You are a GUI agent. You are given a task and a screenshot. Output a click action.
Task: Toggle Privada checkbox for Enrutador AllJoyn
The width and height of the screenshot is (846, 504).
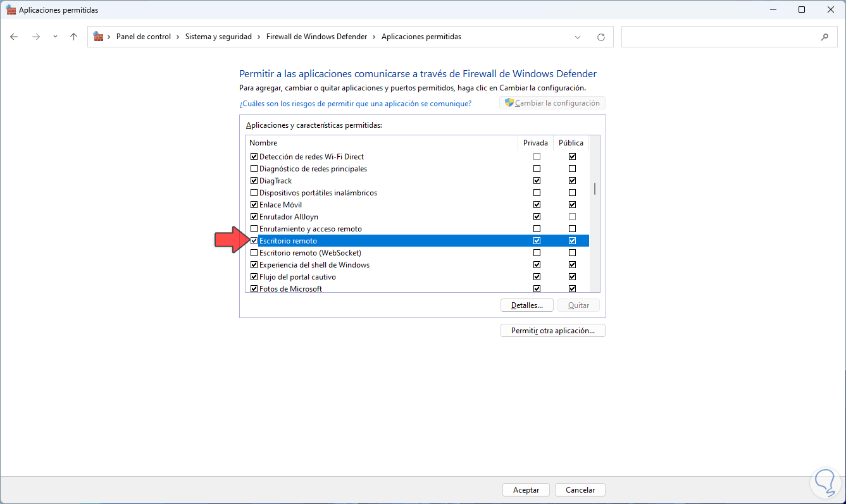coord(537,217)
